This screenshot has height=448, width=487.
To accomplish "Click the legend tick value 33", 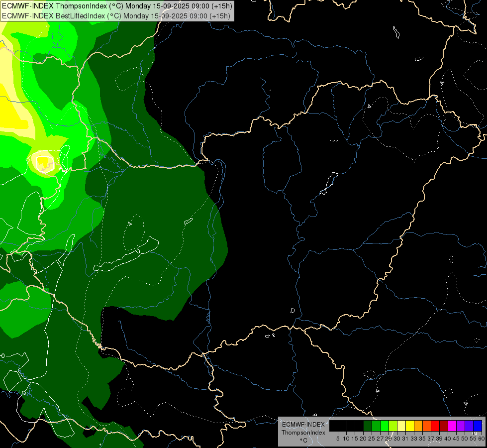I will [x=414, y=439].
